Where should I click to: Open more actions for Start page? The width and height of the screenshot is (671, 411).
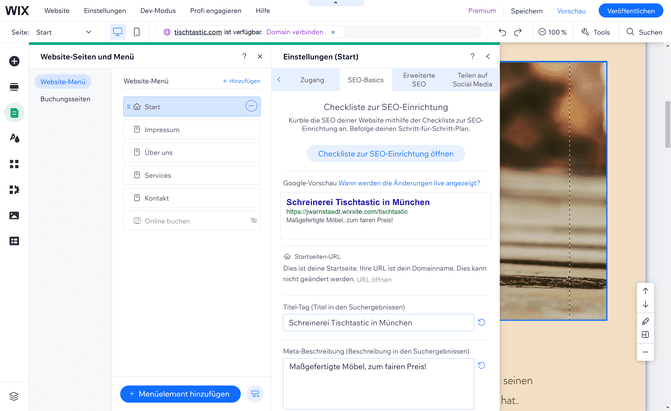click(x=251, y=106)
